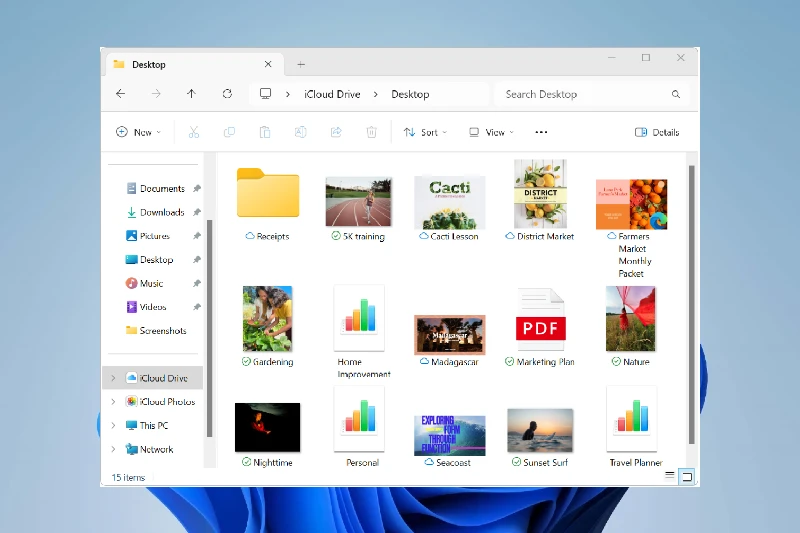Switch to details list view in status bar

pos(670,477)
